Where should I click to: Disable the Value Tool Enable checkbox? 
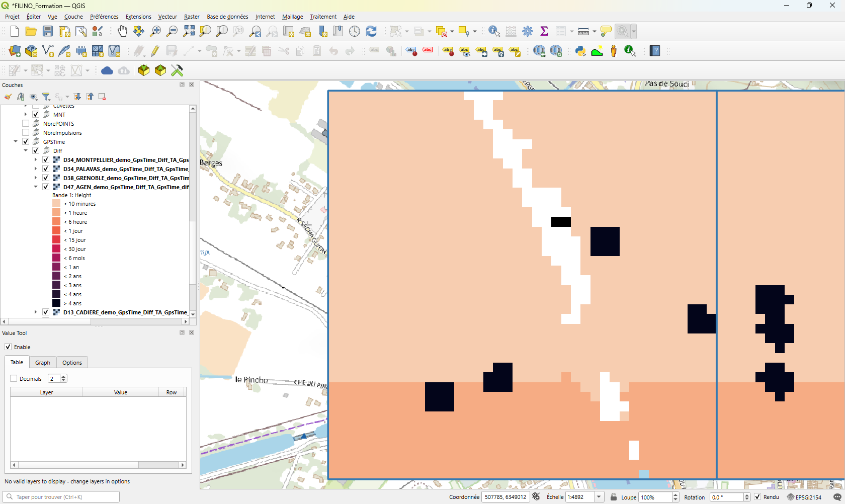[8, 347]
